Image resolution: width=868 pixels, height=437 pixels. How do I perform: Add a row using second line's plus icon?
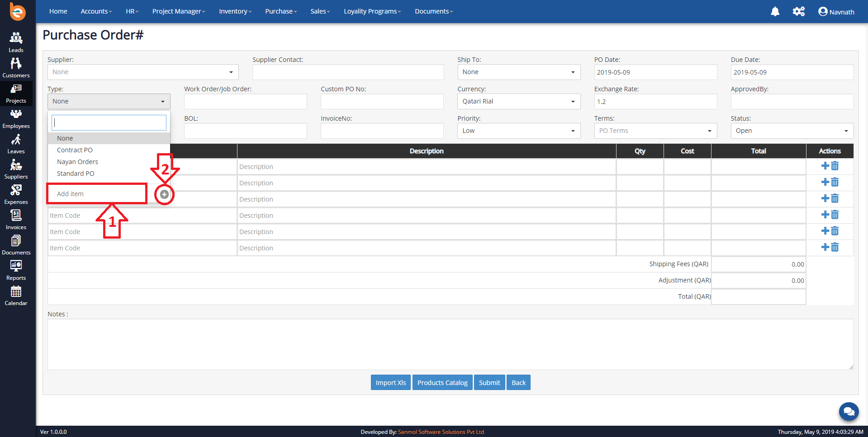coord(825,182)
